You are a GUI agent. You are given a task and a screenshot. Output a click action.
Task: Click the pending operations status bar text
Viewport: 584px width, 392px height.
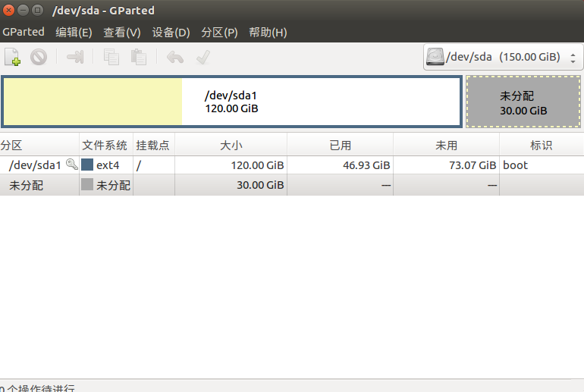point(37,388)
